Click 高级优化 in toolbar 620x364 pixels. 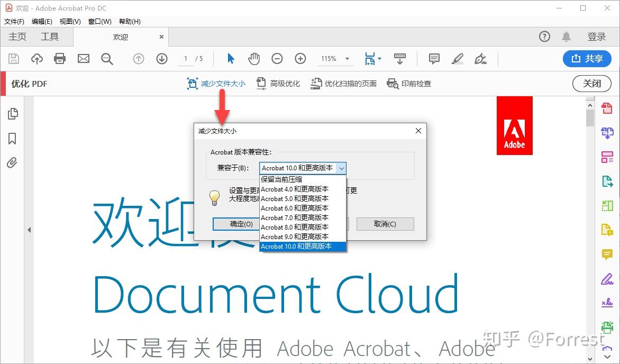pyautogui.click(x=278, y=84)
